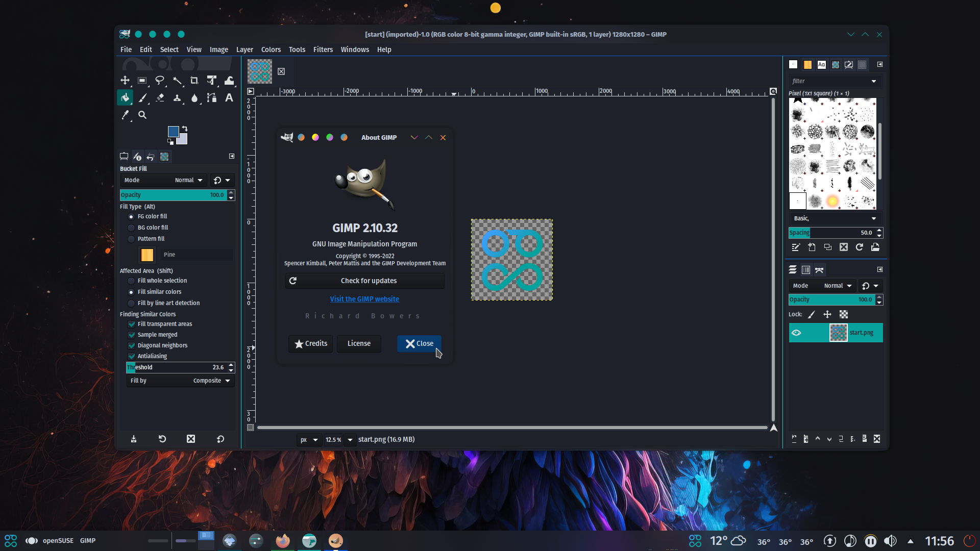980x551 pixels.
Task: Swap foreground and background colors
Action: [x=185, y=129]
